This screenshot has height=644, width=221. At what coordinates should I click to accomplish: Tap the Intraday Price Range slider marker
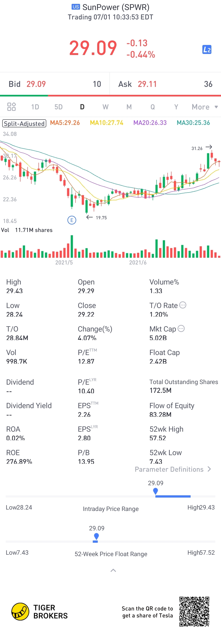pyautogui.click(x=156, y=491)
